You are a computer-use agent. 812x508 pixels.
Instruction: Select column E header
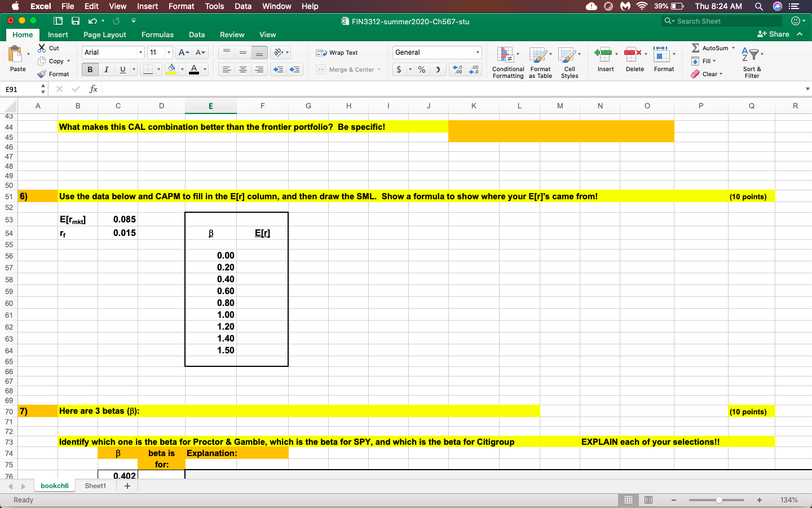[211, 106]
